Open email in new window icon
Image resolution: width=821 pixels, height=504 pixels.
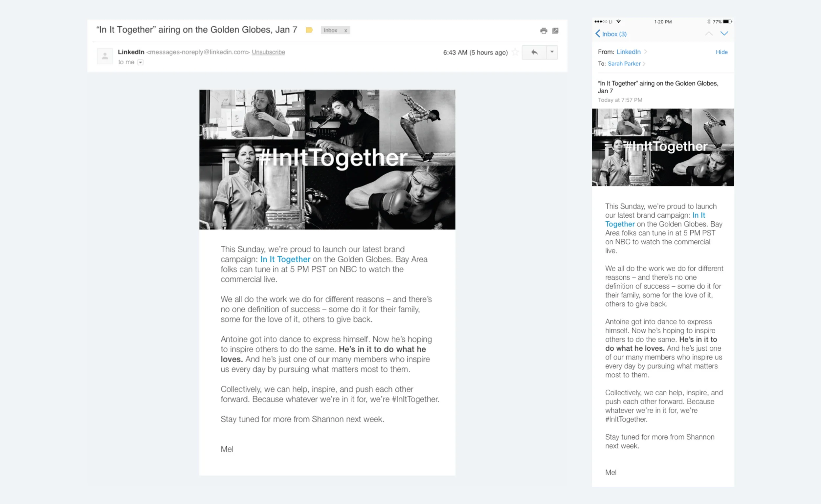click(x=555, y=31)
